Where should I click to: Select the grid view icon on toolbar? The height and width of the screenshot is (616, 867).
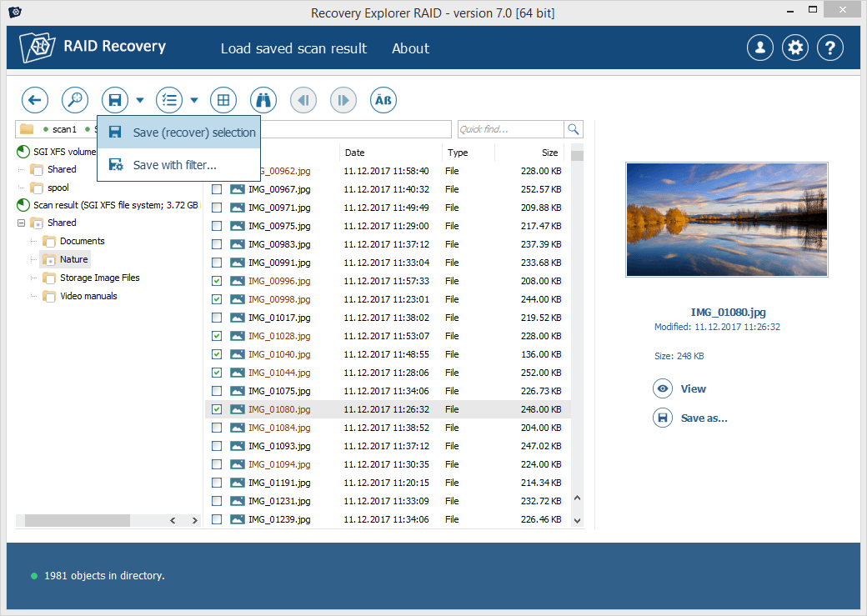point(223,99)
